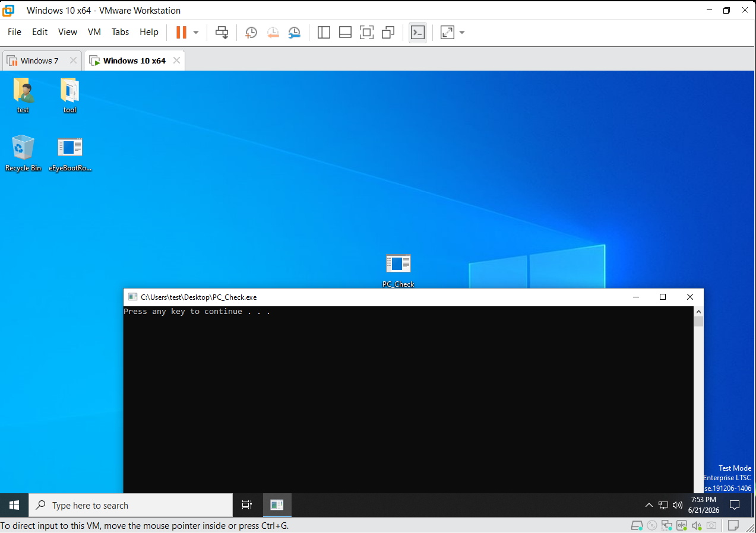This screenshot has height=533, width=756.
Task: Select the eEyeBootRo desktop icon
Action: click(70, 154)
